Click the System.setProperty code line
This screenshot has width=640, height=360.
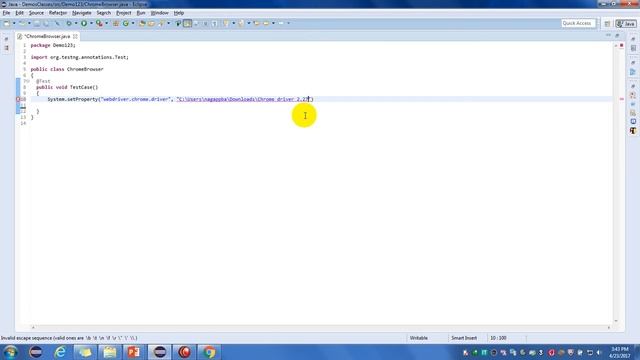(x=180, y=99)
